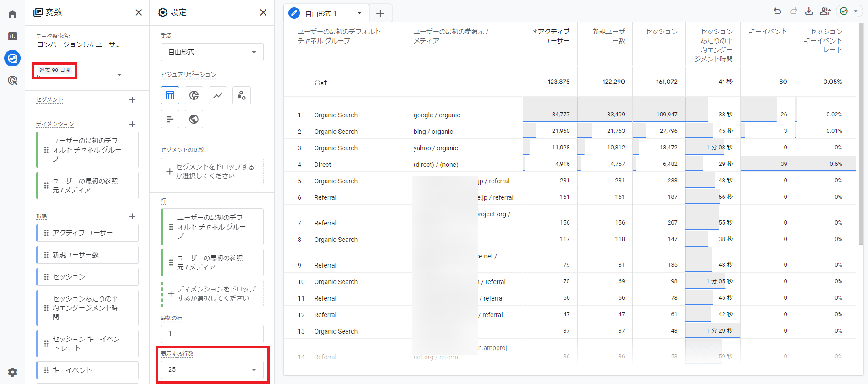Undo the last change
The height and width of the screenshot is (384, 868).
click(x=777, y=11)
